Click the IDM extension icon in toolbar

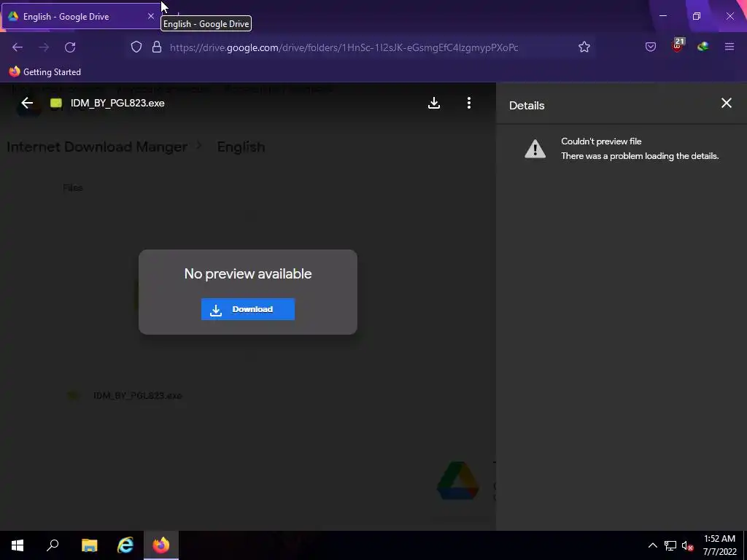click(703, 46)
